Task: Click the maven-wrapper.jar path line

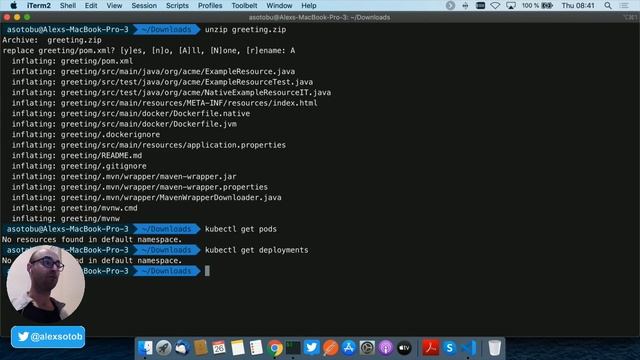Action: [124, 176]
